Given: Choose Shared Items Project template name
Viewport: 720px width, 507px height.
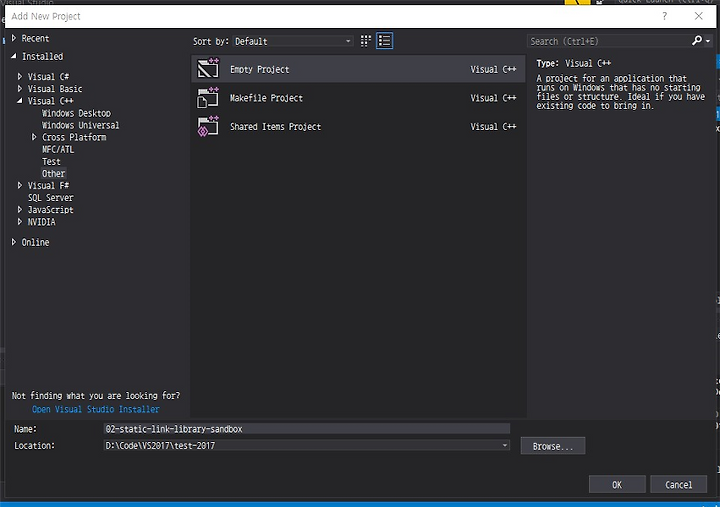Looking at the screenshot, I should [275, 126].
